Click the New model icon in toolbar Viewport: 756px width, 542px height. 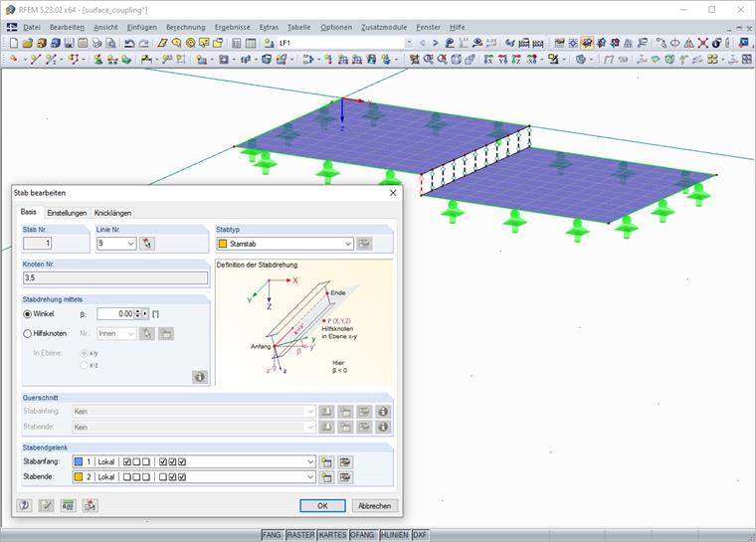click(14, 43)
